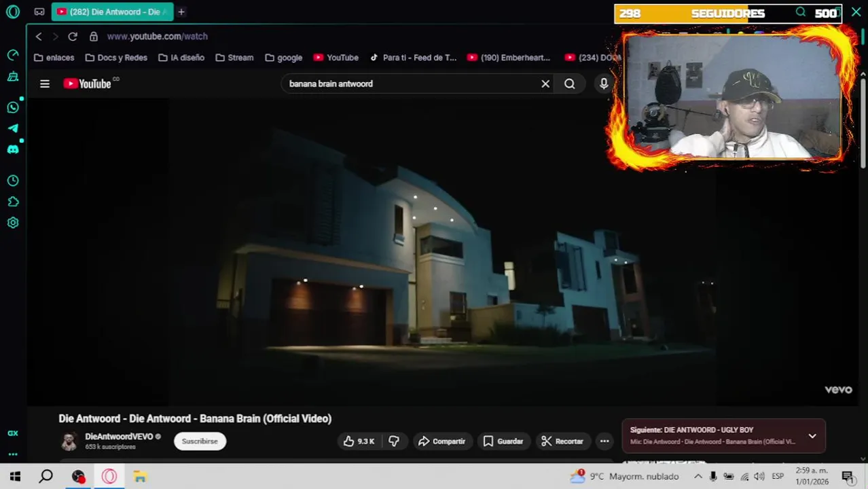This screenshot has height=489, width=868.
Task: Open WhatsApp in the browser sidebar
Action: point(13,107)
